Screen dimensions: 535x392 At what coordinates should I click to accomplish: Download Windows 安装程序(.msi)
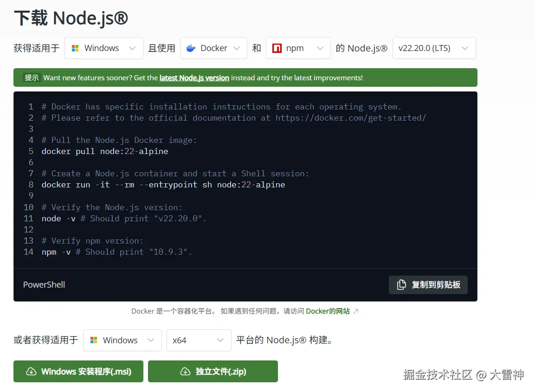coord(78,371)
